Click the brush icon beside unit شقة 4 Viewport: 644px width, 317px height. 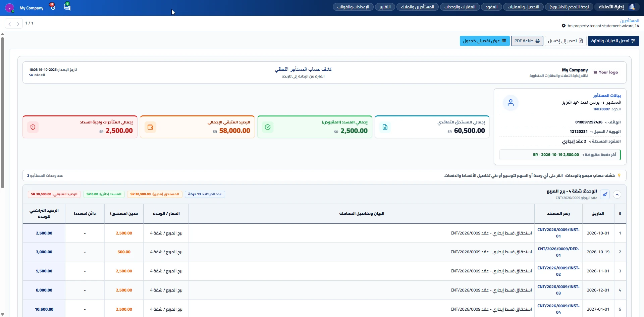click(605, 194)
